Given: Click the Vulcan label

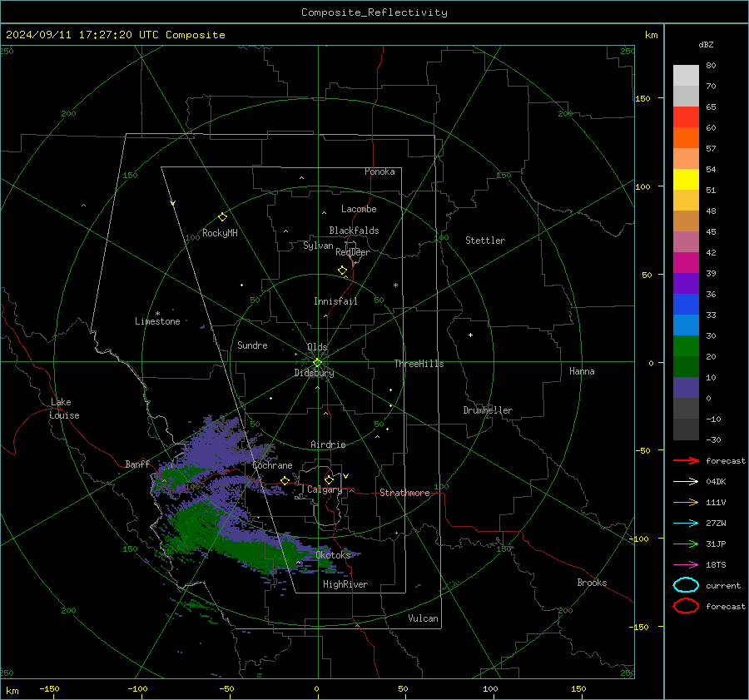Looking at the screenshot, I should [423, 618].
